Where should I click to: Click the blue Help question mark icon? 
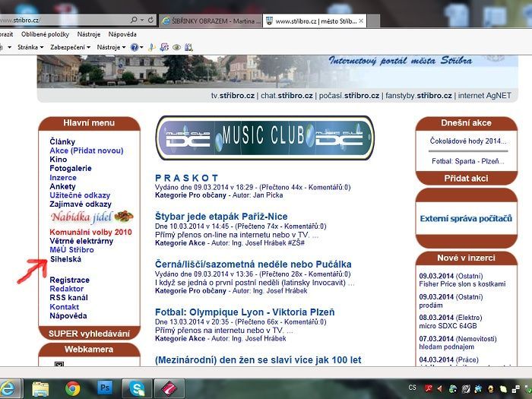(x=134, y=47)
